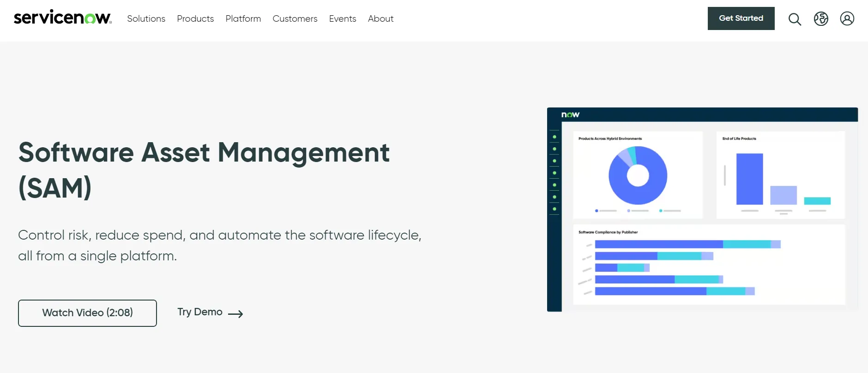
Task: Open the Products menu
Action: pyautogui.click(x=195, y=18)
